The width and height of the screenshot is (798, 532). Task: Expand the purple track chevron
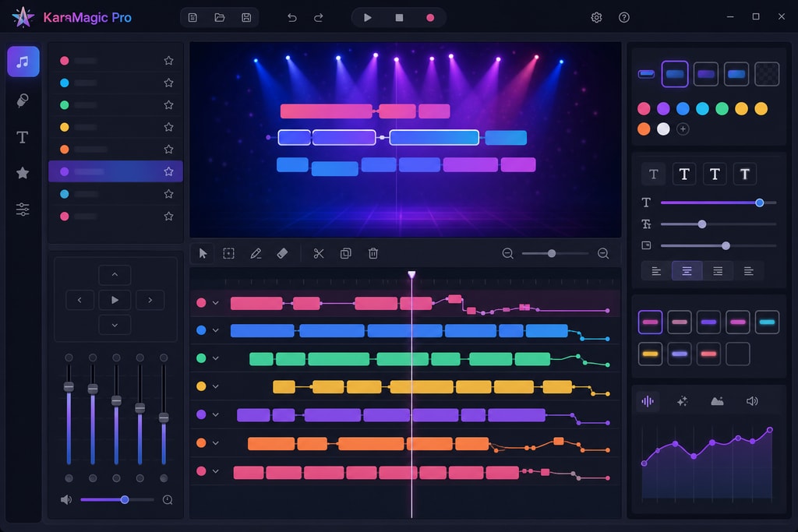pyautogui.click(x=215, y=414)
